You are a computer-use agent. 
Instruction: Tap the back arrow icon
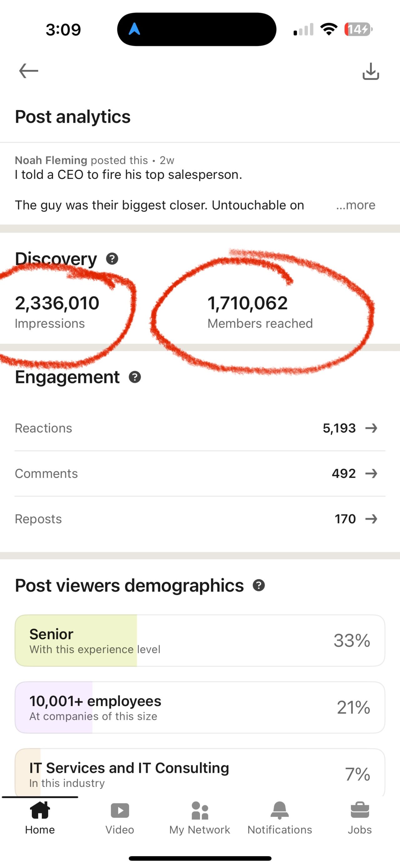click(x=29, y=71)
